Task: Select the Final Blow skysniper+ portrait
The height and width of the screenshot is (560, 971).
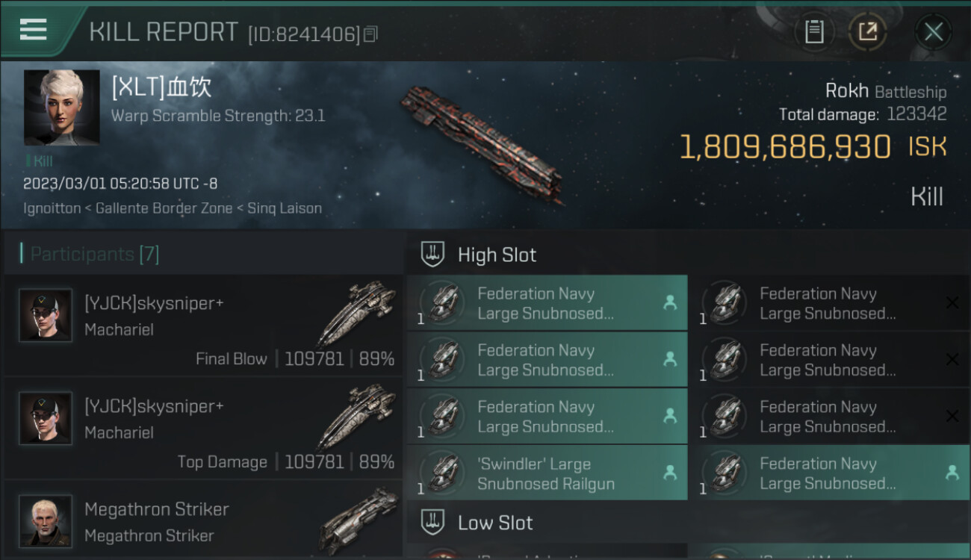Action: tap(46, 315)
